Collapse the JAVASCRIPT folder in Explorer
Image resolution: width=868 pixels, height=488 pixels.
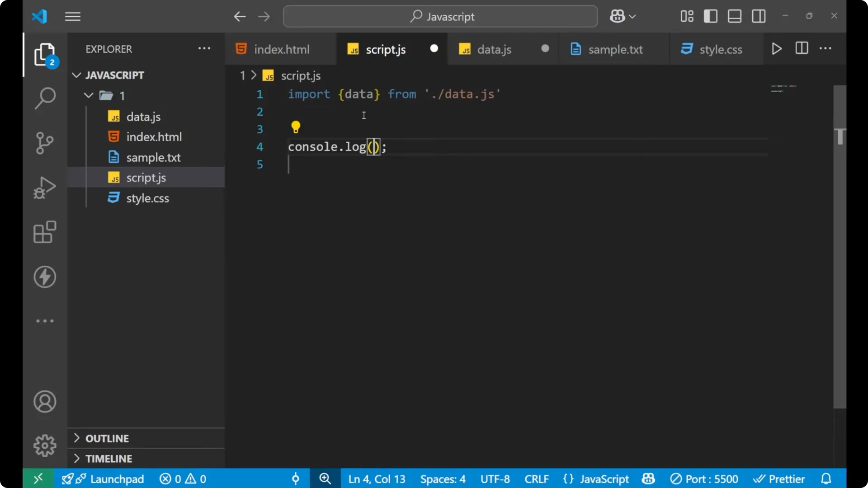coord(76,75)
